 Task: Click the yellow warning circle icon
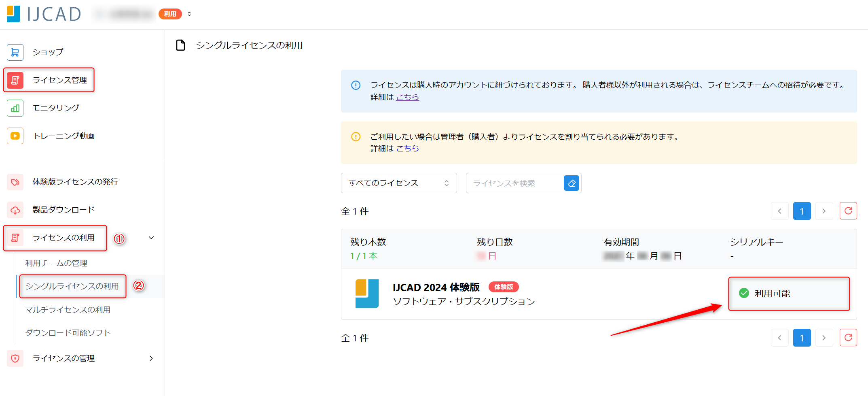point(356,136)
